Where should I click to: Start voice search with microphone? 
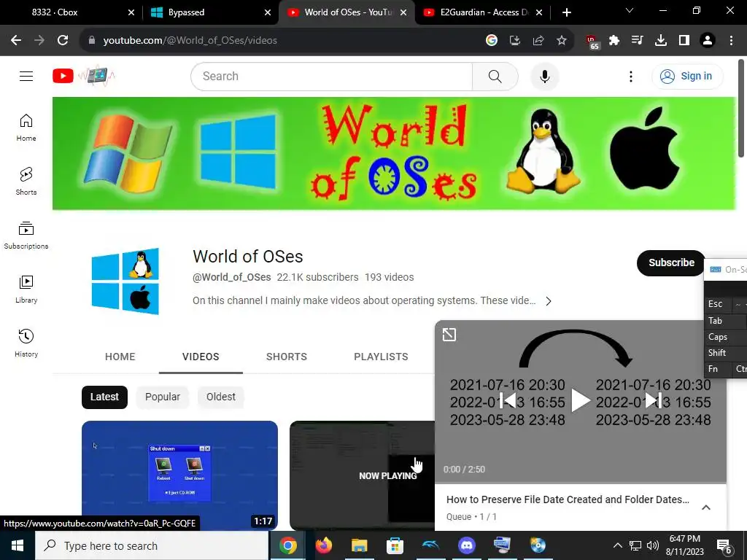tap(544, 76)
